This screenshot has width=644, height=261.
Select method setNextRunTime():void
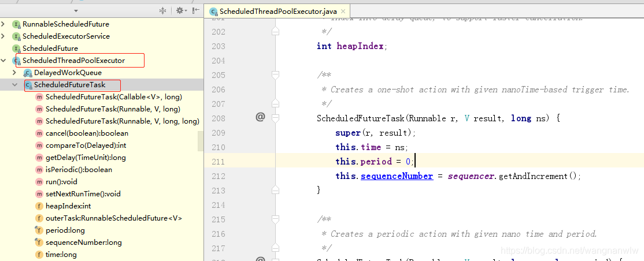[83, 193]
